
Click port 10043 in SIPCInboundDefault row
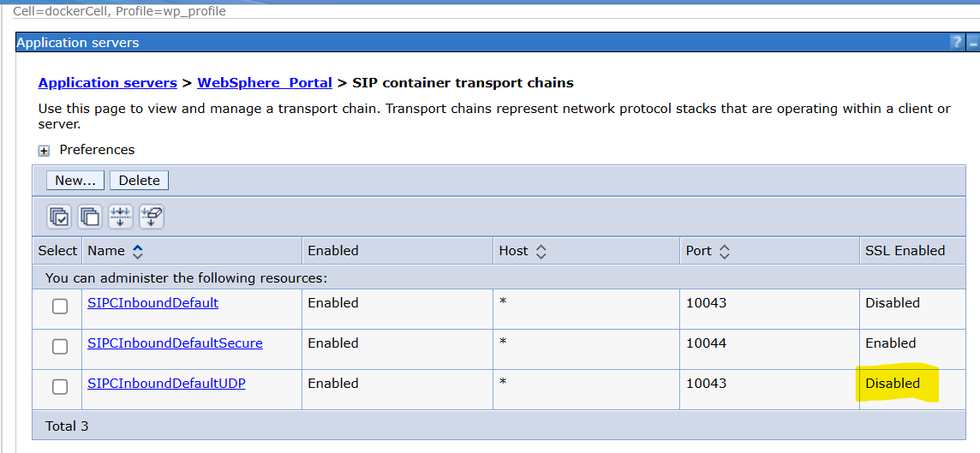[706, 303]
